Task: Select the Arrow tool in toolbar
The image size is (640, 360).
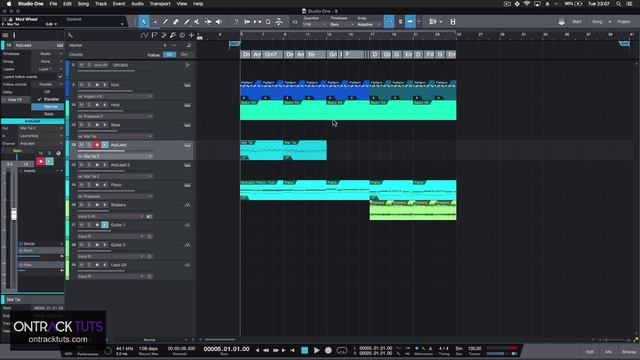Action: click(x=144, y=22)
